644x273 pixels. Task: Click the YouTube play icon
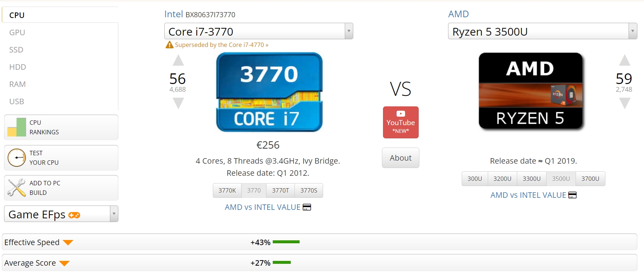tap(401, 114)
